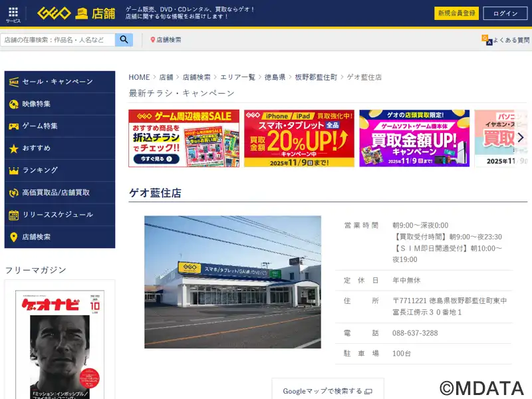Screen dimensions: 532x399
Task: Click the フリーマガジン heading
Action: (36, 270)
